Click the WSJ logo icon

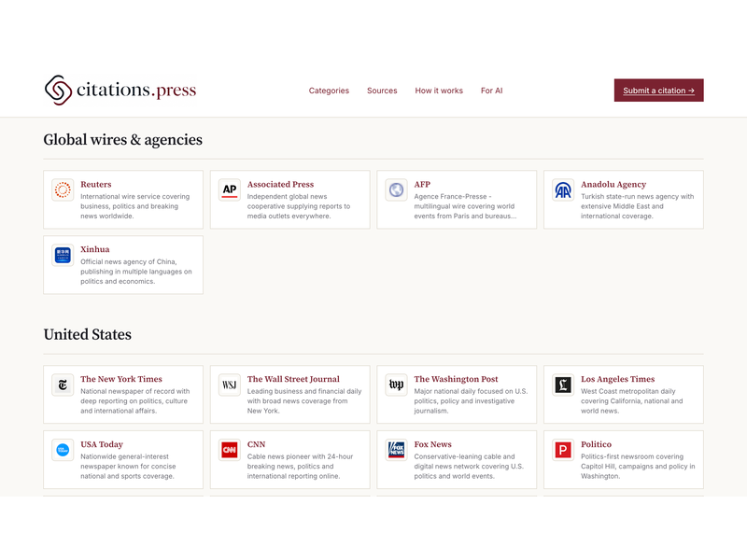point(229,385)
